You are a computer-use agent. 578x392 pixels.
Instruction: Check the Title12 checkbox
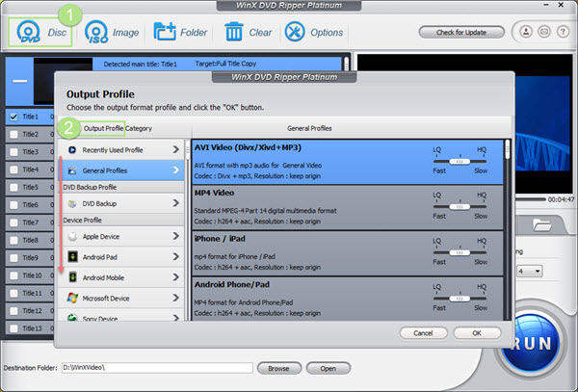(13, 311)
